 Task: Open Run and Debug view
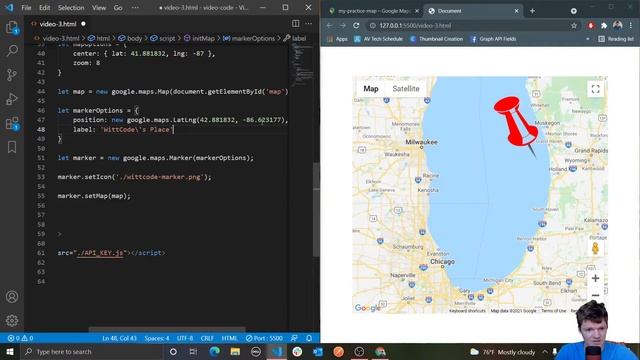tap(12, 99)
